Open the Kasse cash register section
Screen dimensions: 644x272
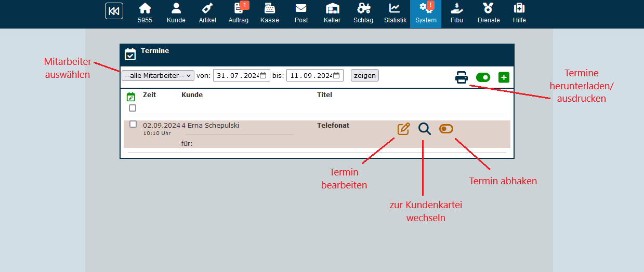[x=269, y=13]
